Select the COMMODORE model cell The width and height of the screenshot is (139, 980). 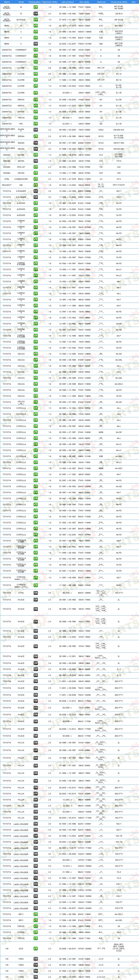coord(21,179)
